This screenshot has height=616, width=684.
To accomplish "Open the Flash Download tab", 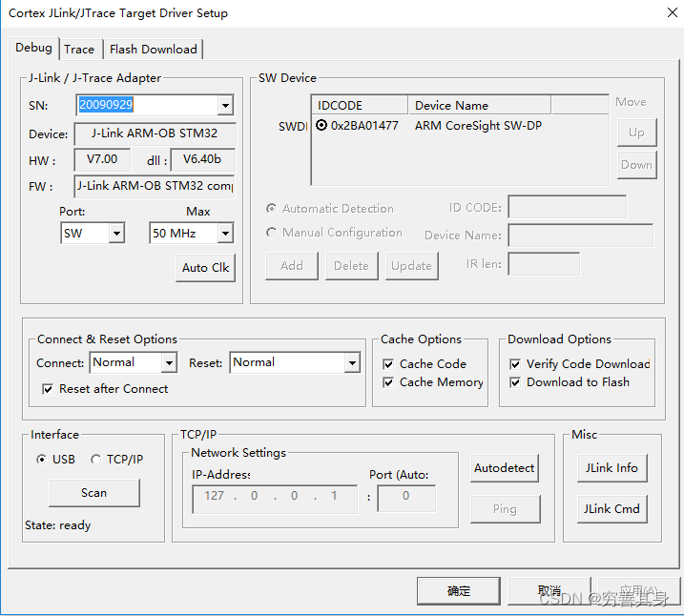I will [154, 50].
